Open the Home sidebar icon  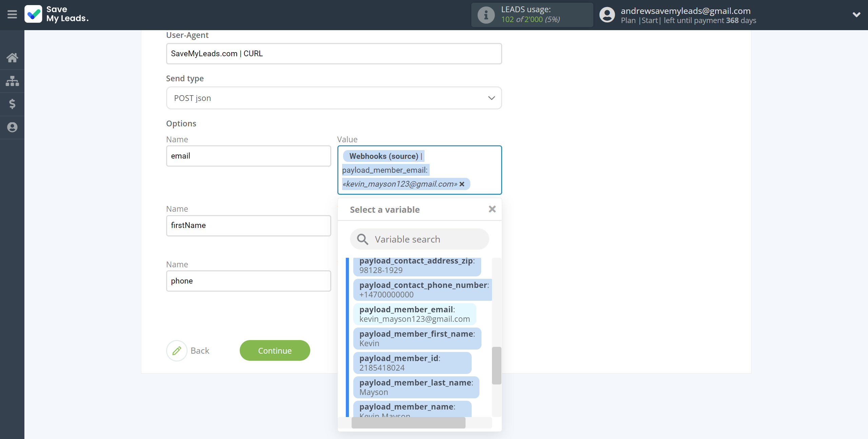pos(12,58)
